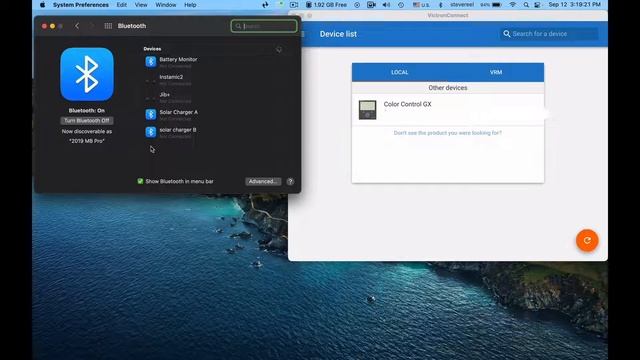
Task: Open System Preferences app menu
Action: 81,5
